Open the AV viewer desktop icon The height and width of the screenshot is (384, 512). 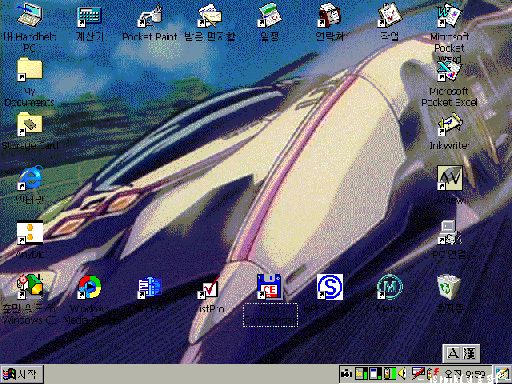point(450,178)
